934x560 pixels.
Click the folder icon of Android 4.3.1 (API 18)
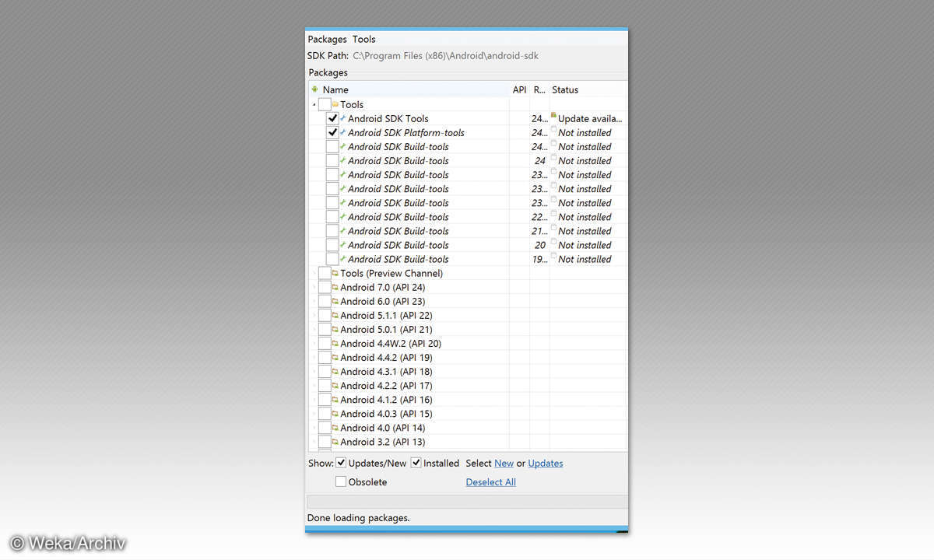[335, 372]
